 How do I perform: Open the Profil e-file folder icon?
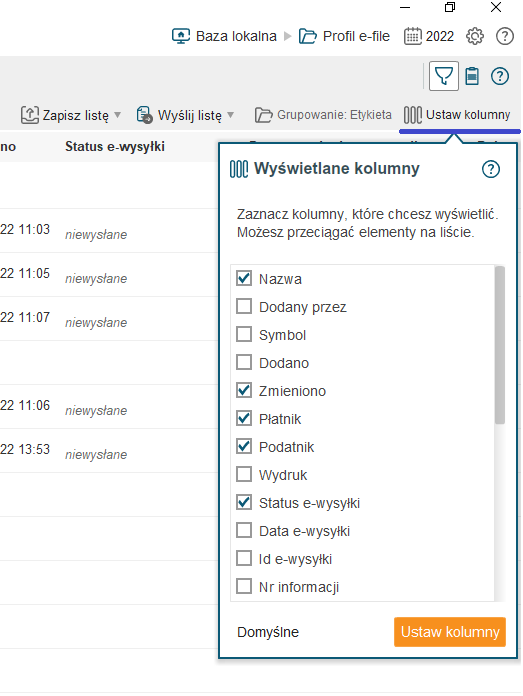pyautogui.click(x=308, y=36)
